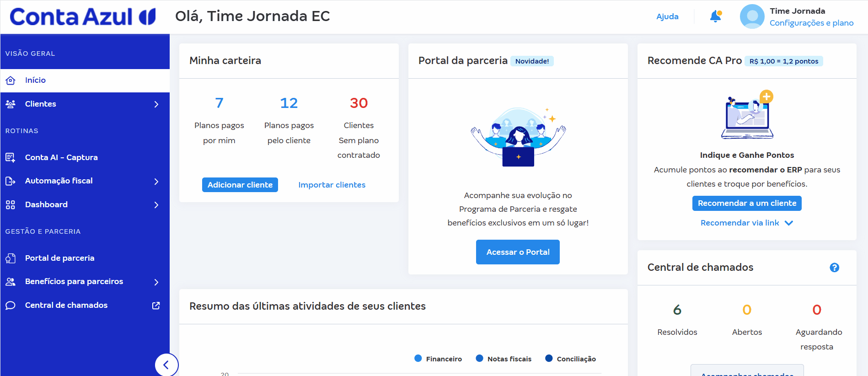The image size is (868, 376).
Task: Click the Benefícios para parceiros icon
Action: pyautogui.click(x=11, y=282)
